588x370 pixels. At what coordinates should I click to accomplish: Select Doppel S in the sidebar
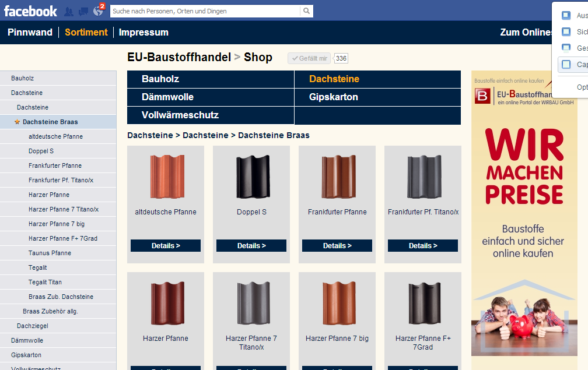[58, 151]
